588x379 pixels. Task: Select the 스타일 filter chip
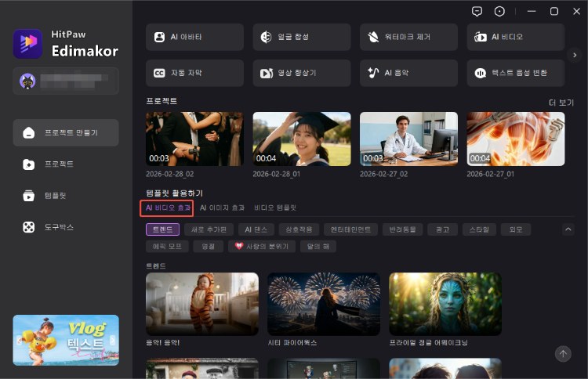point(479,229)
